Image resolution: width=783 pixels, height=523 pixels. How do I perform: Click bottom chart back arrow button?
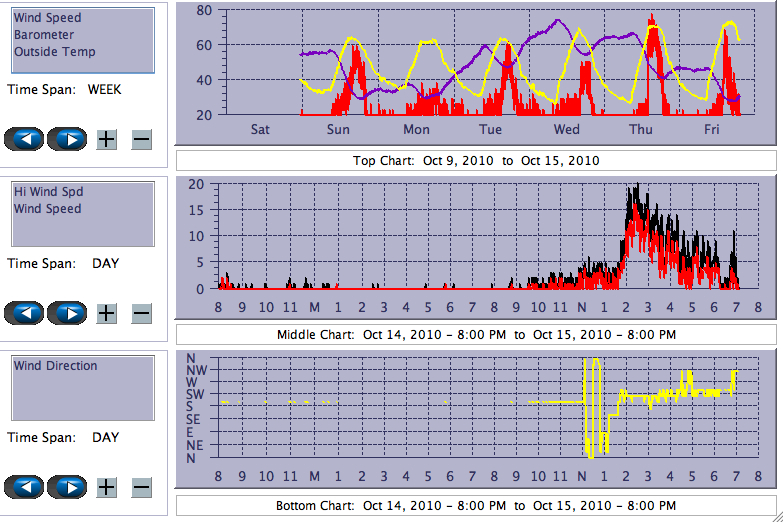pos(25,487)
